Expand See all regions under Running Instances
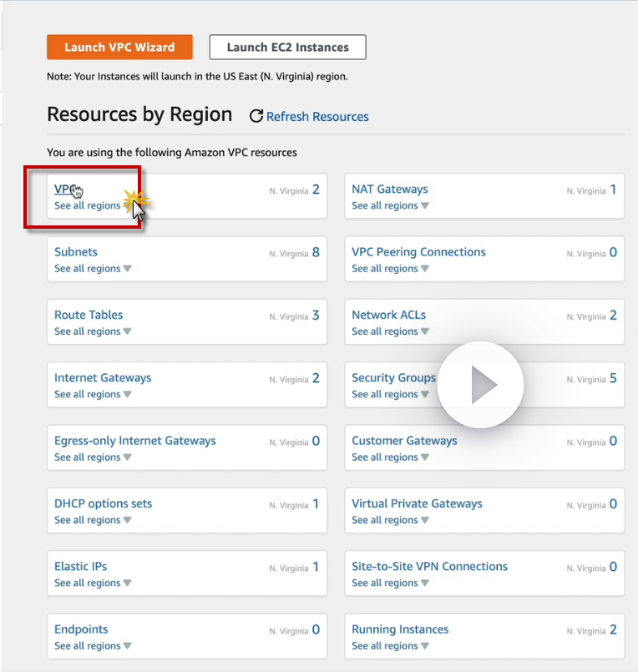 click(390, 646)
